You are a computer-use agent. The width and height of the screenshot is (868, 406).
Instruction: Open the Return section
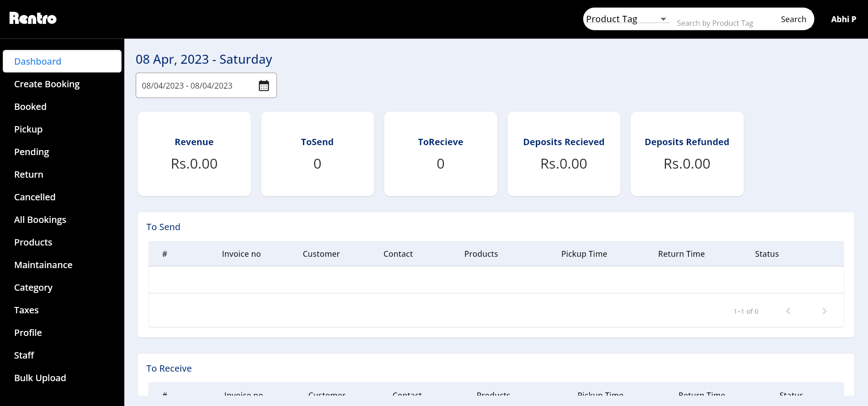coord(28,175)
